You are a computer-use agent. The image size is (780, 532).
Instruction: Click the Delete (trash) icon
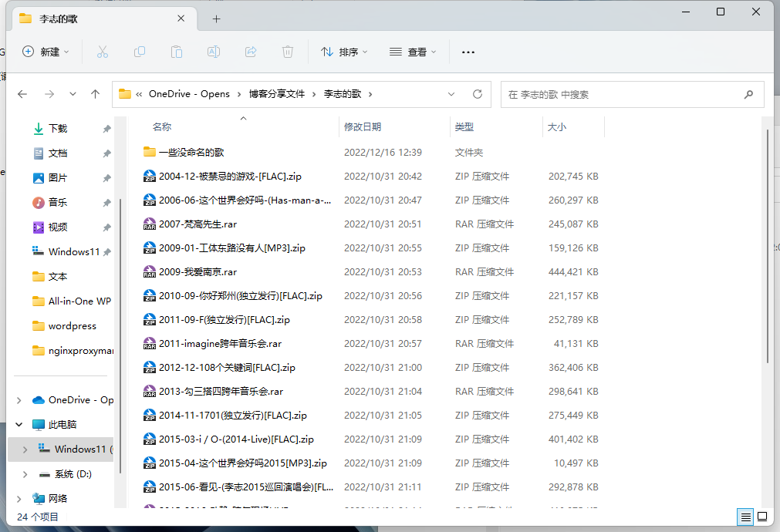287,52
